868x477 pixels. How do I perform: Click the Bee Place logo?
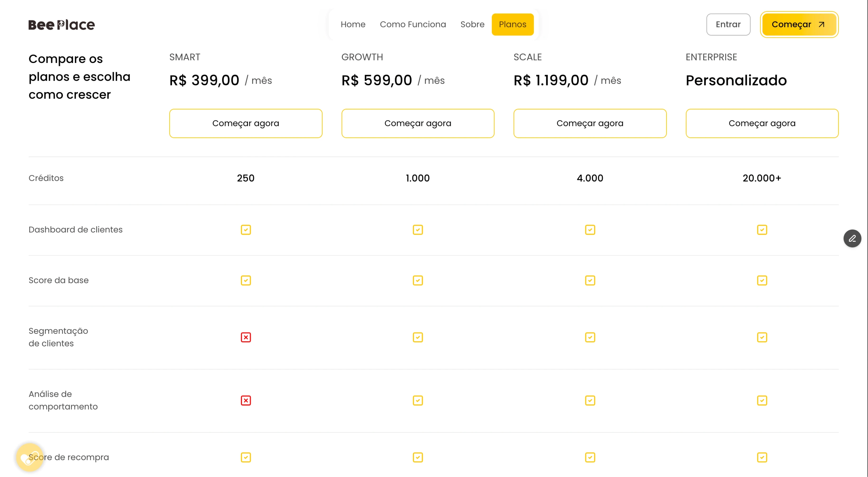click(62, 25)
